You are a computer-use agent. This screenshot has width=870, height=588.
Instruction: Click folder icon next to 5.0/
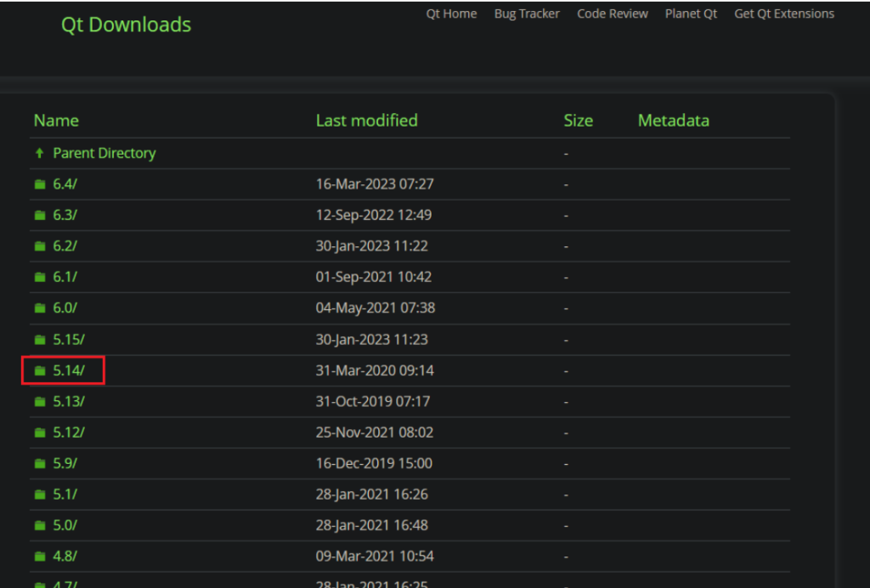click(x=40, y=525)
